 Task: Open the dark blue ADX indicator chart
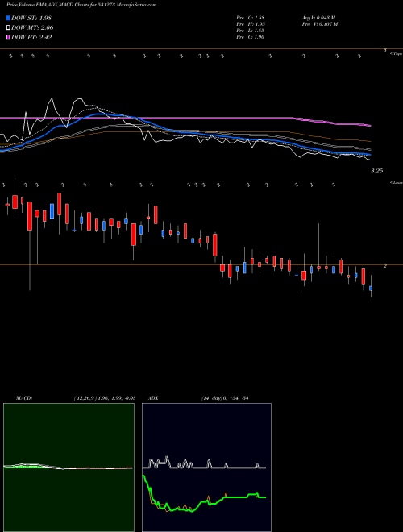pyautogui.click(x=206, y=468)
